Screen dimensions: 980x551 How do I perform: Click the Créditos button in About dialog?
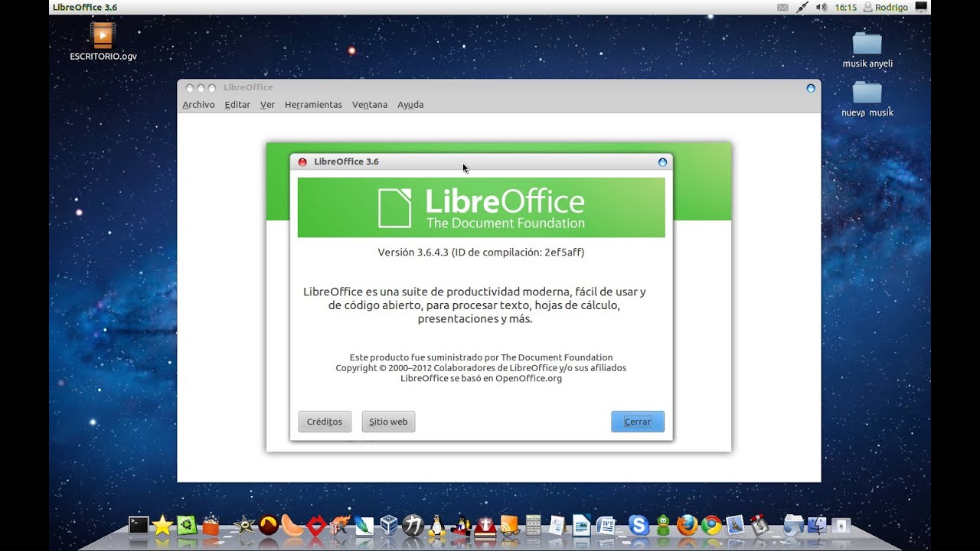pyautogui.click(x=325, y=422)
